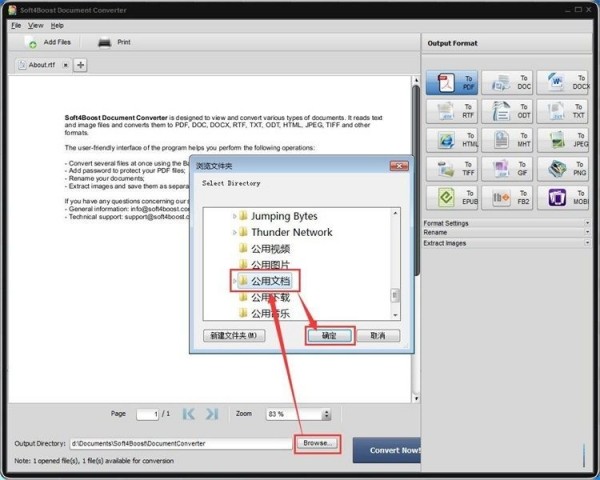The image size is (600, 480).
Task: Choose the To EPUB output format
Action: coord(453,197)
